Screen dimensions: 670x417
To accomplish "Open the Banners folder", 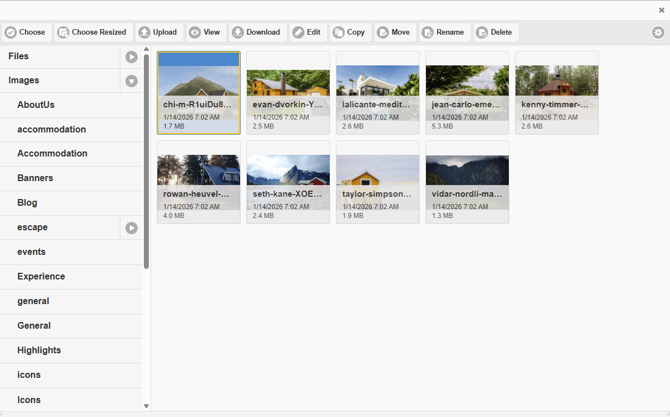I will (x=71, y=178).
